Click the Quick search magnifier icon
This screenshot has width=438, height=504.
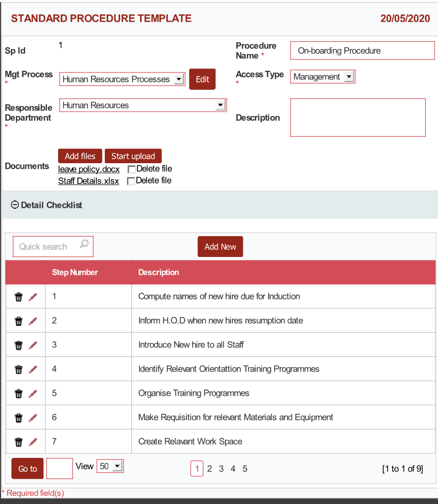(84, 244)
